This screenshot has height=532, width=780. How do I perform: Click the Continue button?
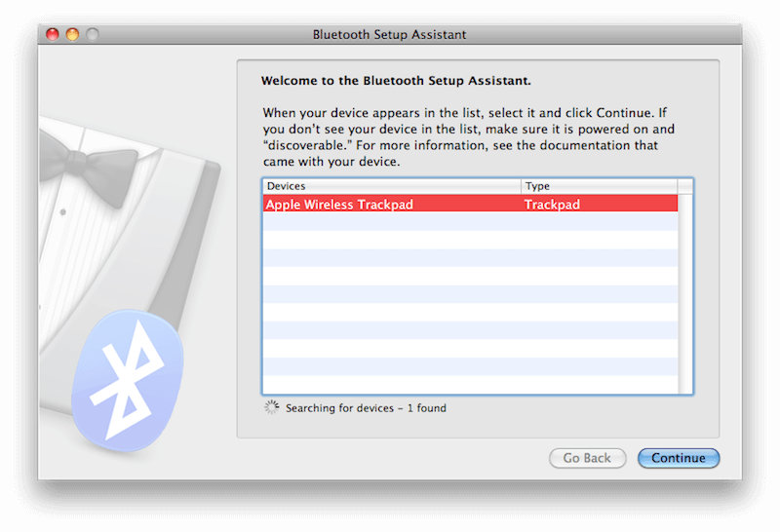point(679,458)
